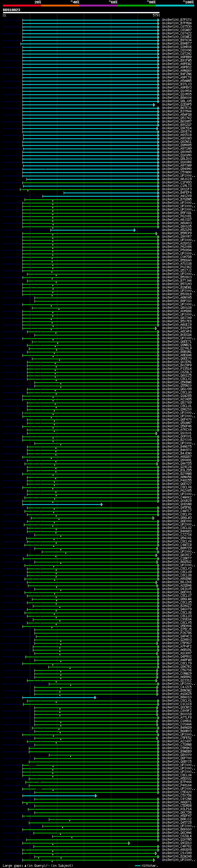Click the purple ~60% identity legend segment
Viewport: 197px width, 868px height.
click(99, 6)
